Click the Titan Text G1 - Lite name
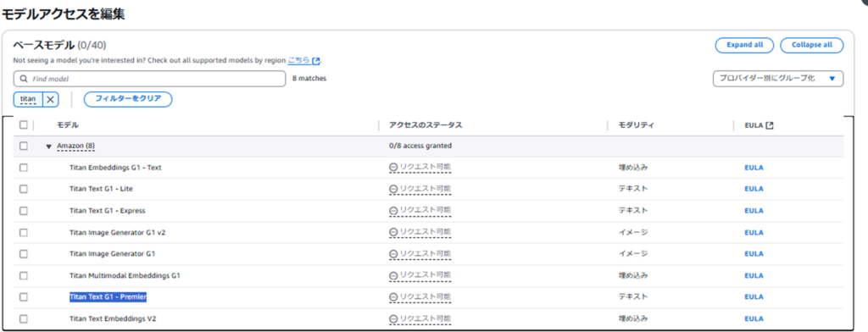Screen dimensions: 868x332 (x=102, y=189)
